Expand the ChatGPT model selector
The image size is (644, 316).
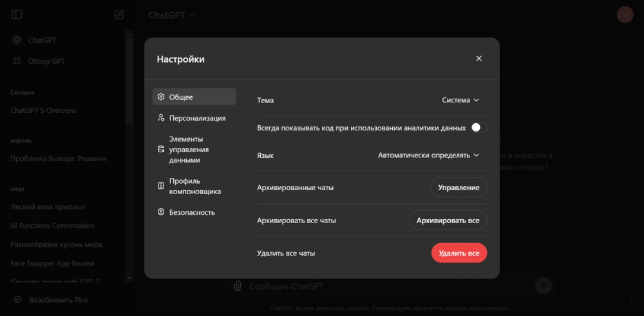(172, 15)
